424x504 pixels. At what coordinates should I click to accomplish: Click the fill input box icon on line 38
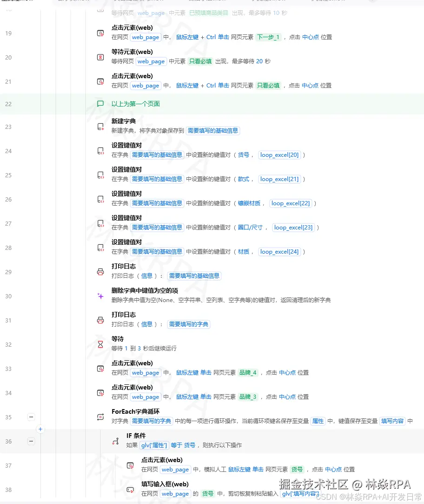click(x=130, y=490)
